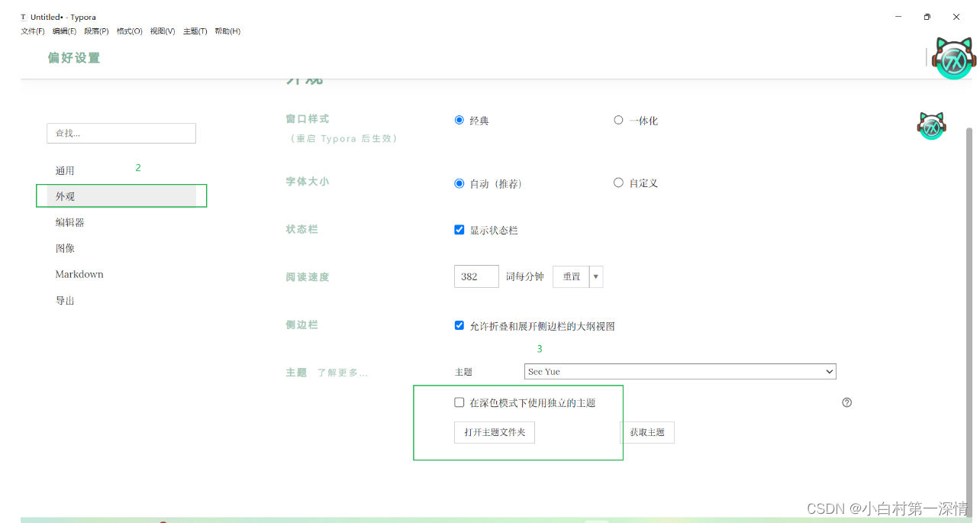
Task: Open the 格式(O) menu
Action: pos(130,31)
